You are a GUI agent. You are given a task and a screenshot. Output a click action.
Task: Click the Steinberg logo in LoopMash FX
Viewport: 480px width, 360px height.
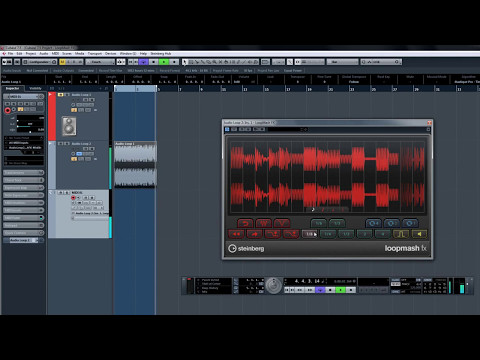[x=246, y=248]
